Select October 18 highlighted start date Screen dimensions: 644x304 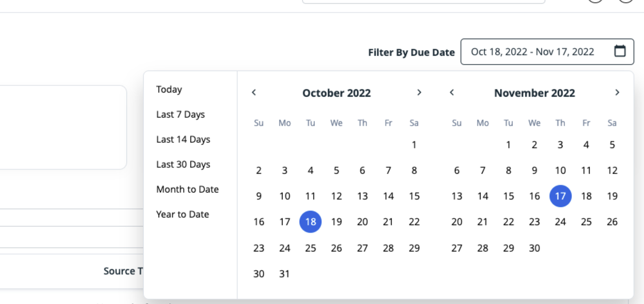click(x=310, y=222)
